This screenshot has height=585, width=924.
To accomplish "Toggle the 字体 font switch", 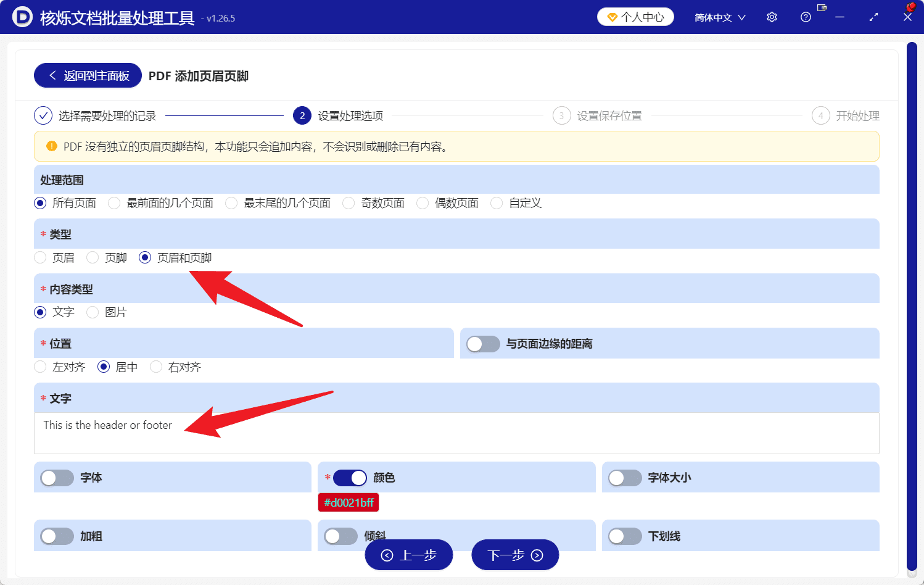I will [57, 478].
